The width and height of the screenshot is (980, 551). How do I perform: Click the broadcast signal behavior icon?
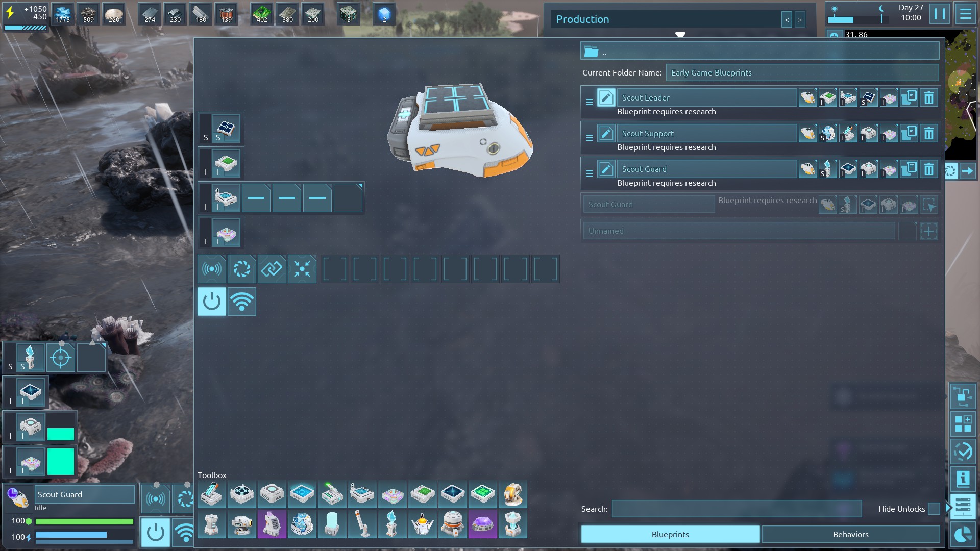[212, 269]
